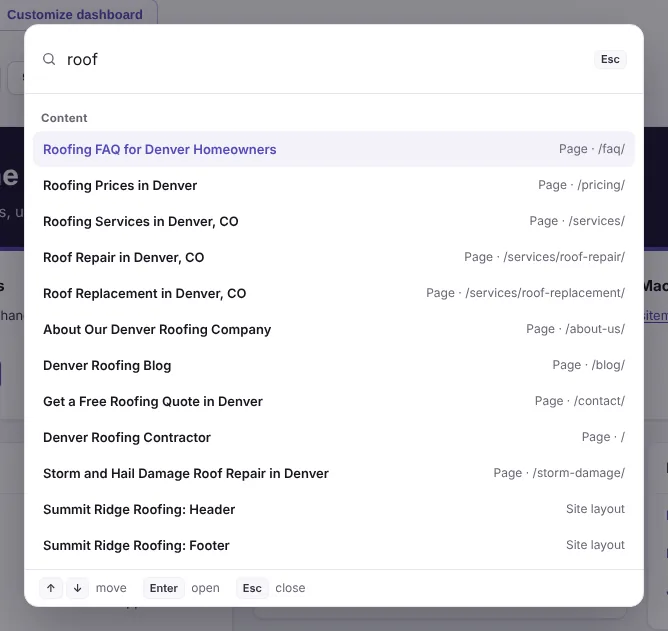Click the Page · /contact/ path label

(580, 401)
